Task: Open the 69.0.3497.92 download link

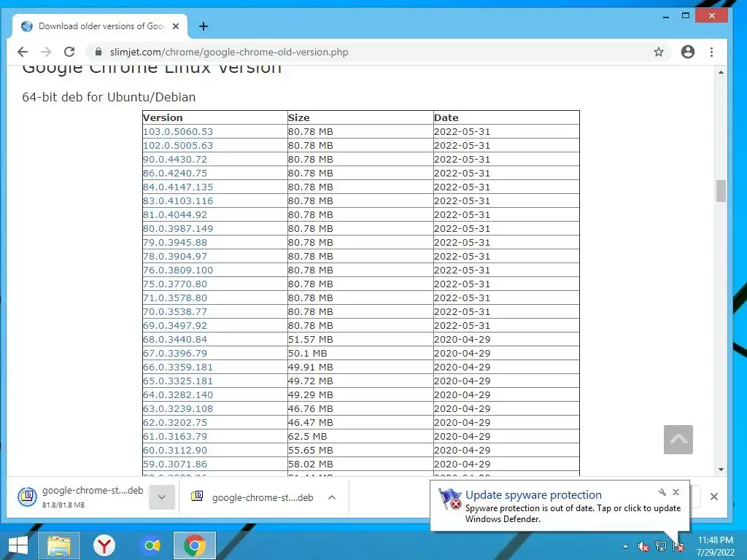Action: coord(175,325)
